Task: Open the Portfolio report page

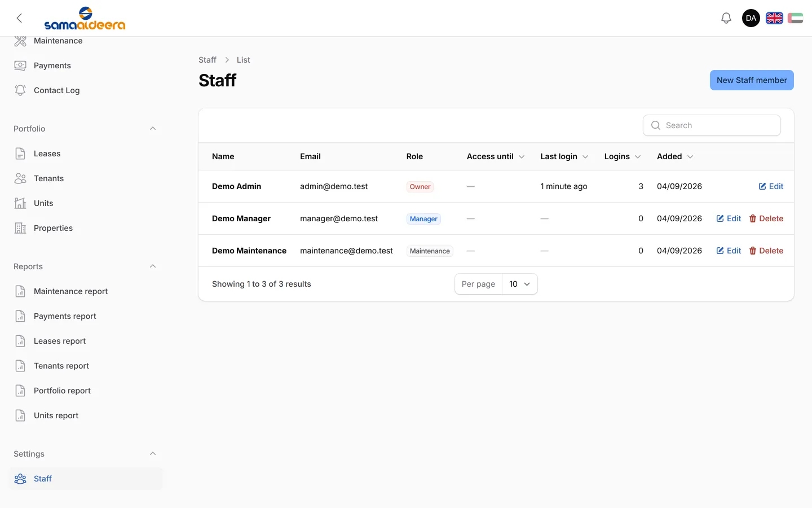Action: [62, 391]
